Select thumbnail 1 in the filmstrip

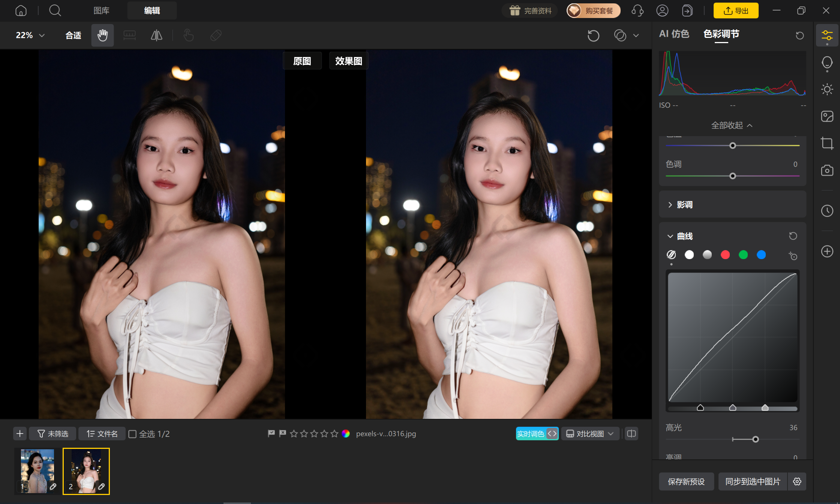pyautogui.click(x=37, y=471)
